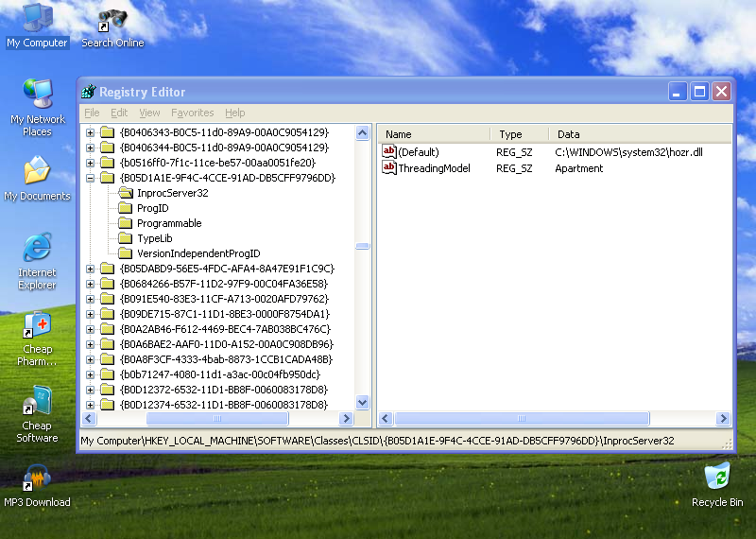Click the InprocServer32 open folder icon
The height and width of the screenshot is (539, 756).
click(x=126, y=193)
